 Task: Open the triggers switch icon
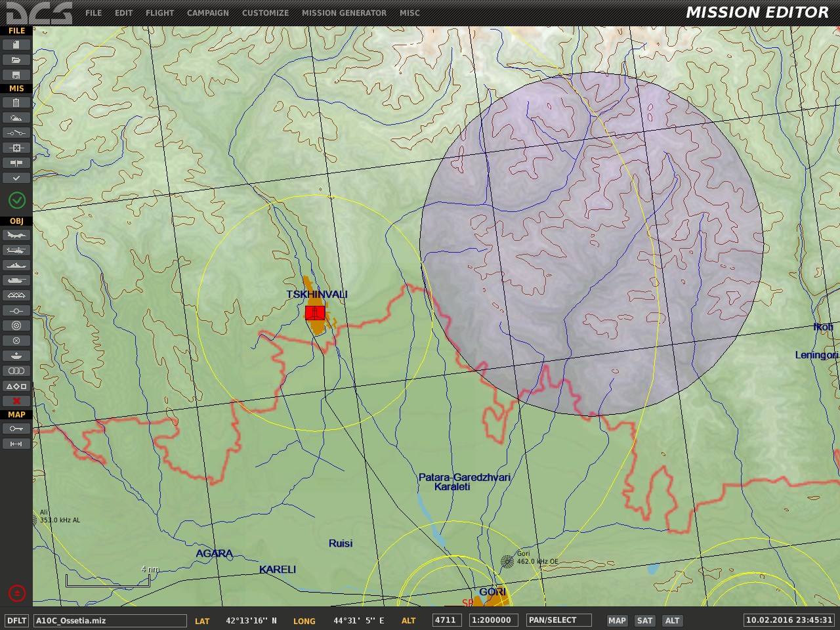(16, 133)
